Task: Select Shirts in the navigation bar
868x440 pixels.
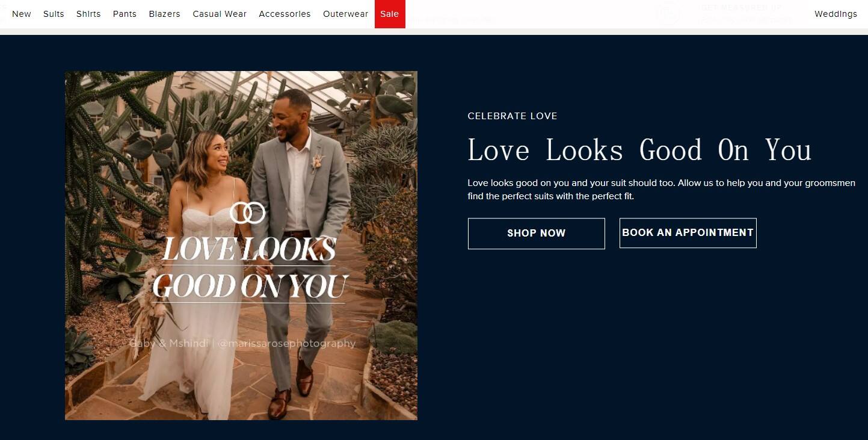Action: pyautogui.click(x=88, y=14)
